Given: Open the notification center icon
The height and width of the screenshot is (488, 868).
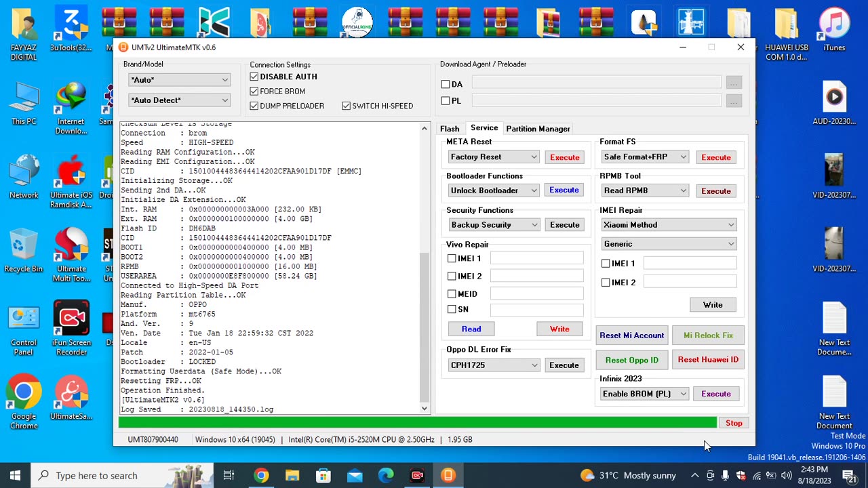Looking at the screenshot, I should point(848,476).
